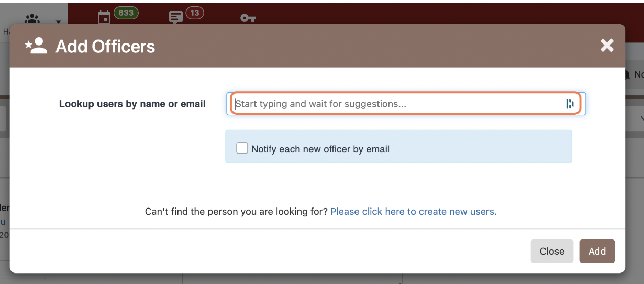Viewport: 644px width, 284px height.
Task: Expand the chevron at the right edge
Action: point(641,119)
